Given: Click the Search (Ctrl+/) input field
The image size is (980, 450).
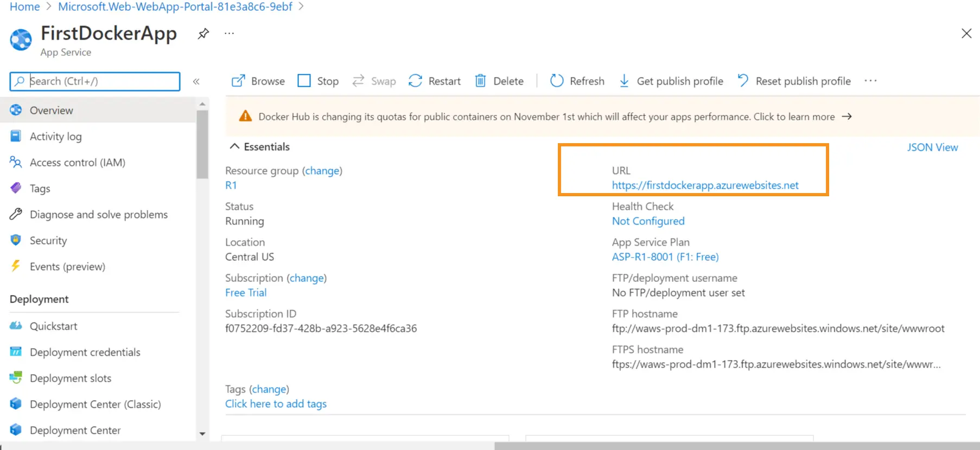Looking at the screenshot, I should (x=95, y=81).
